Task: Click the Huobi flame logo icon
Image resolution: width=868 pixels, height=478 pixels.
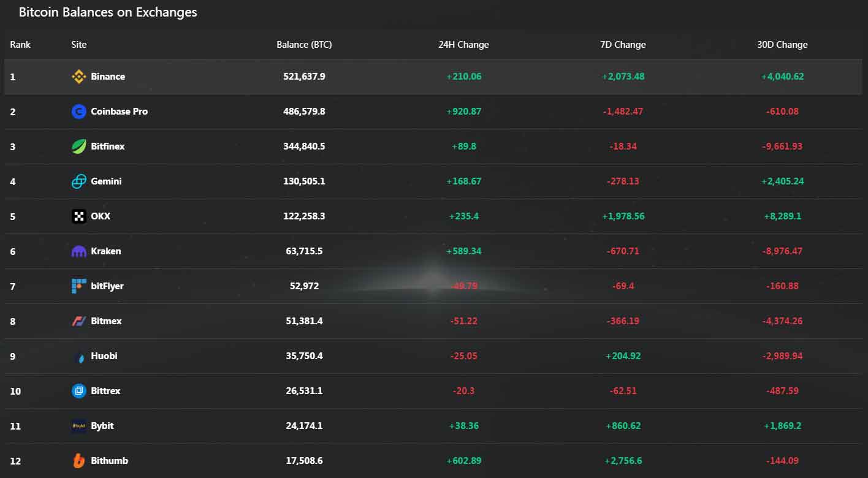Action: coord(79,356)
